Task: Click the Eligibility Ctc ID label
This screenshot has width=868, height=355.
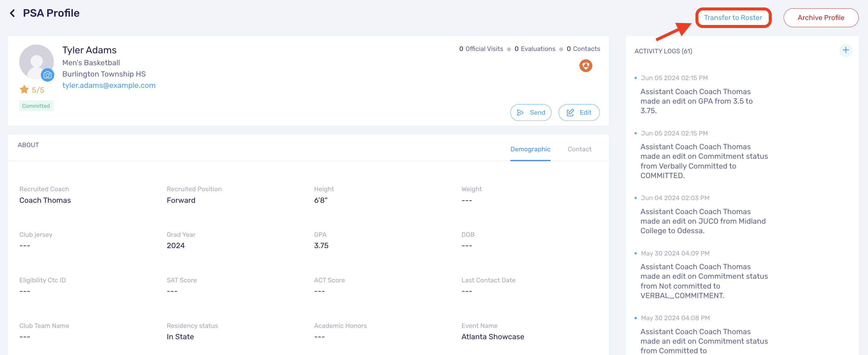Action: click(x=42, y=280)
